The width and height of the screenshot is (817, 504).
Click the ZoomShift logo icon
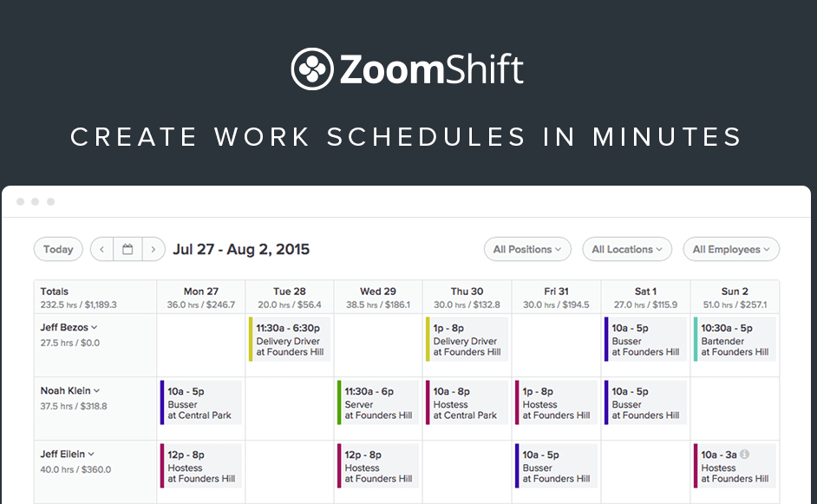312,69
